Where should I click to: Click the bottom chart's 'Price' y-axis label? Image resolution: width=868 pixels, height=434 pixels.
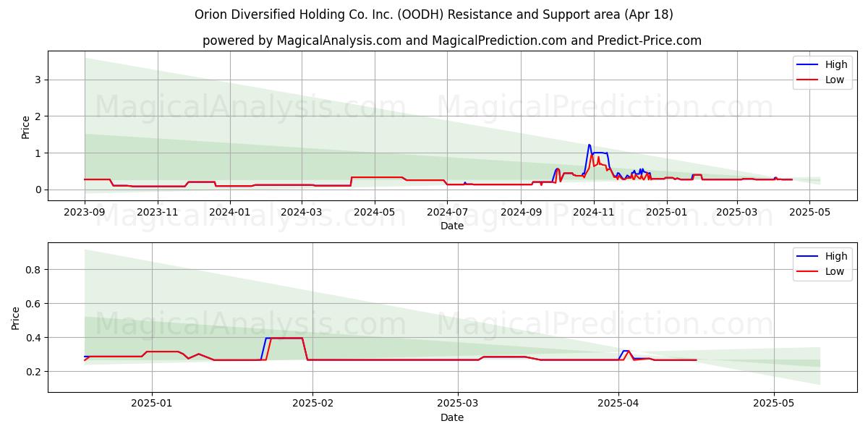click(x=16, y=318)
